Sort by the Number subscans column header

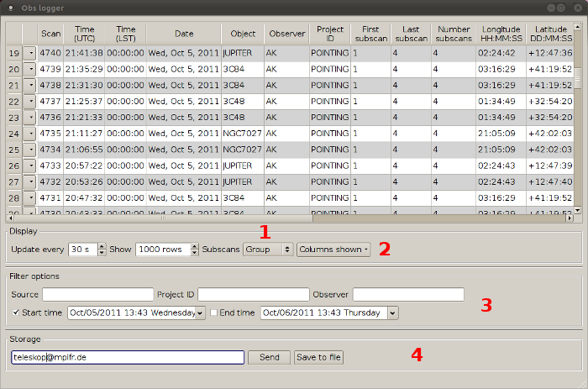(454, 34)
